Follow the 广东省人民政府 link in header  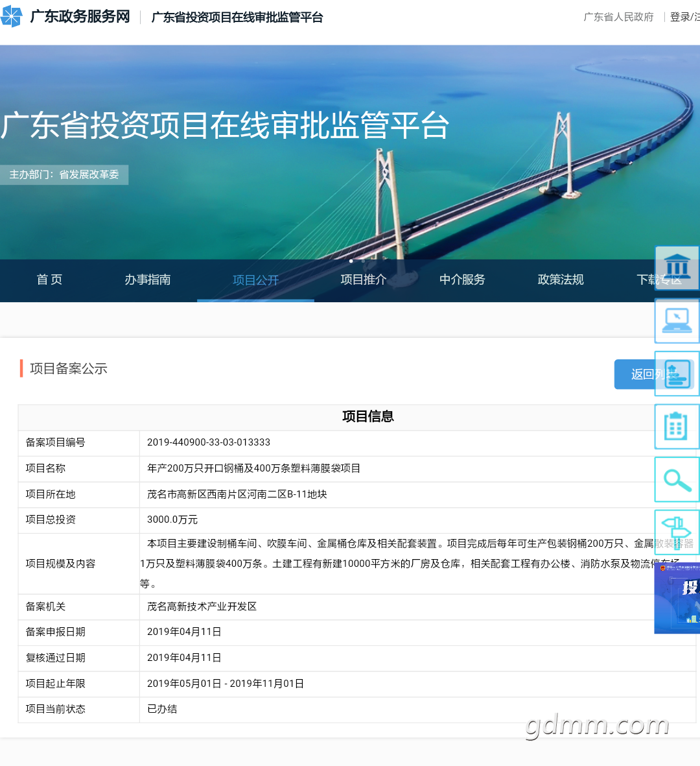[x=618, y=17]
